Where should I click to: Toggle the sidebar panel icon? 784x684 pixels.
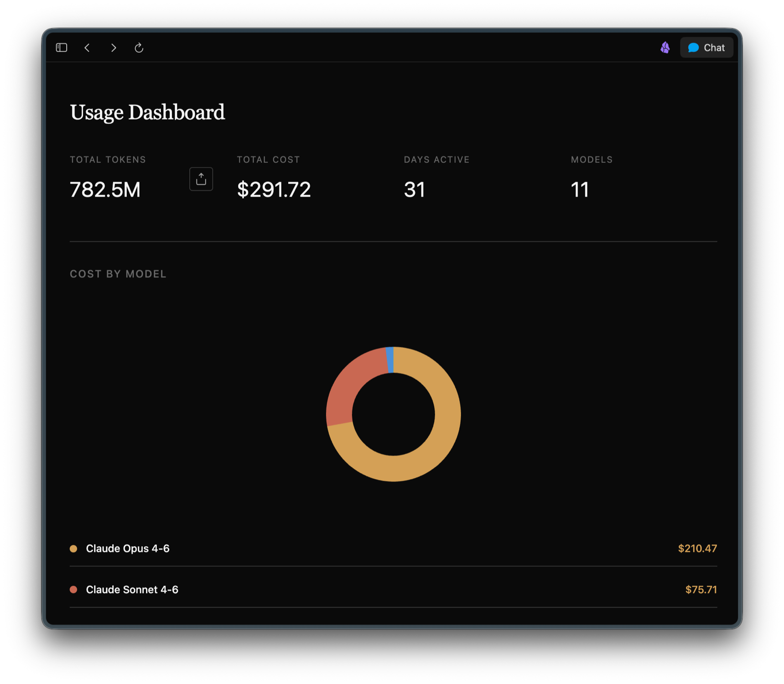(x=62, y=48)
